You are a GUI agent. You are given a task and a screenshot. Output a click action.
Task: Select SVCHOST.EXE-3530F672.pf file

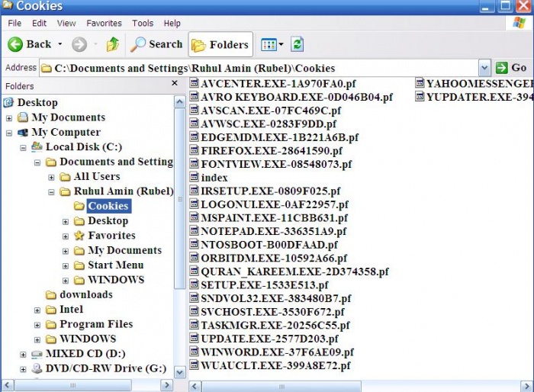pos(272,312)
